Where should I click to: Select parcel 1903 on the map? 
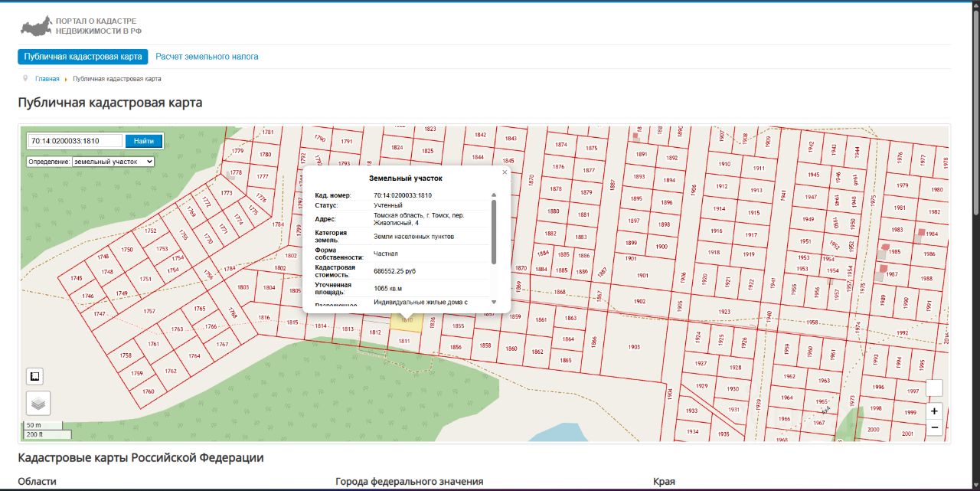[x=633, y=347]
